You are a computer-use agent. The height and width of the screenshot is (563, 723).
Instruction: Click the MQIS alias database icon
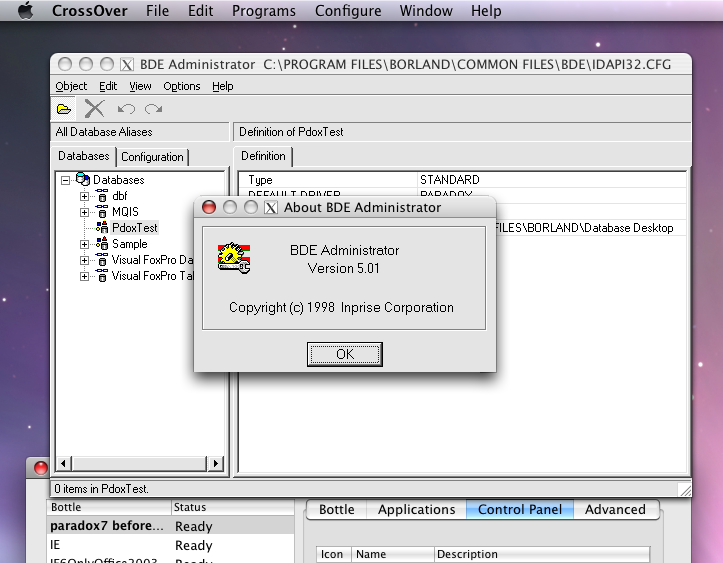[x=102, y=212]
